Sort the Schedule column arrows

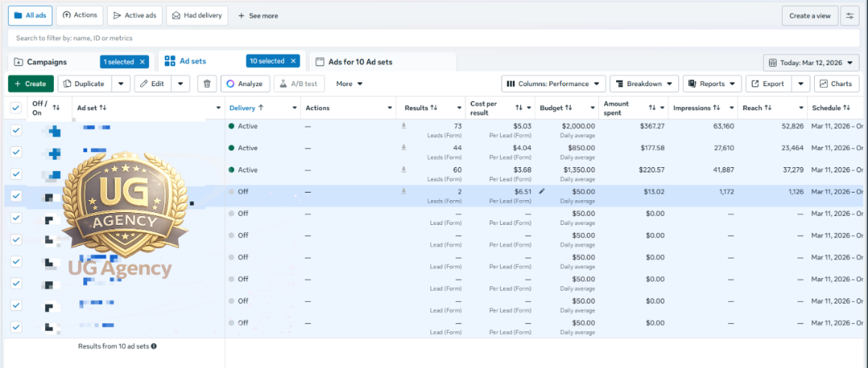(x=846, y=108)
